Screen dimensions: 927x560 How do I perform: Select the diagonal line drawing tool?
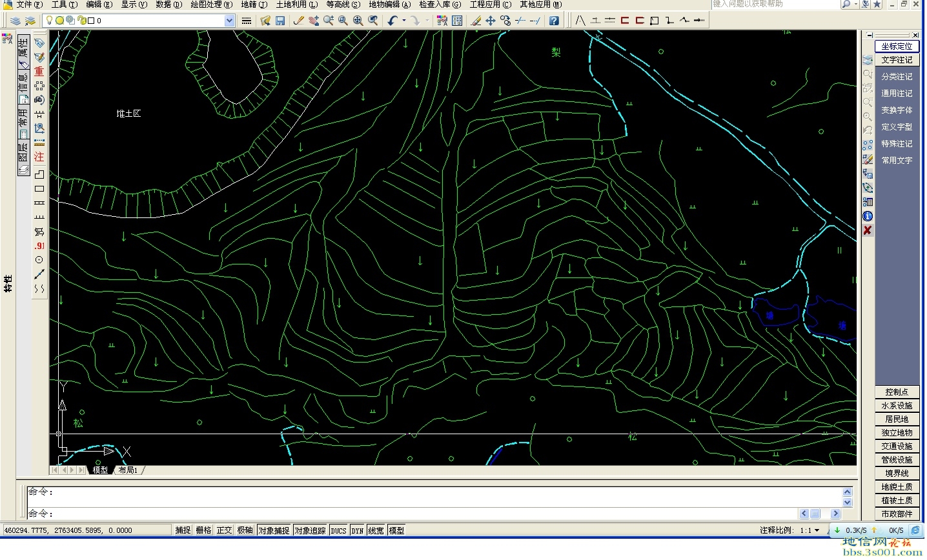[39, 274]
